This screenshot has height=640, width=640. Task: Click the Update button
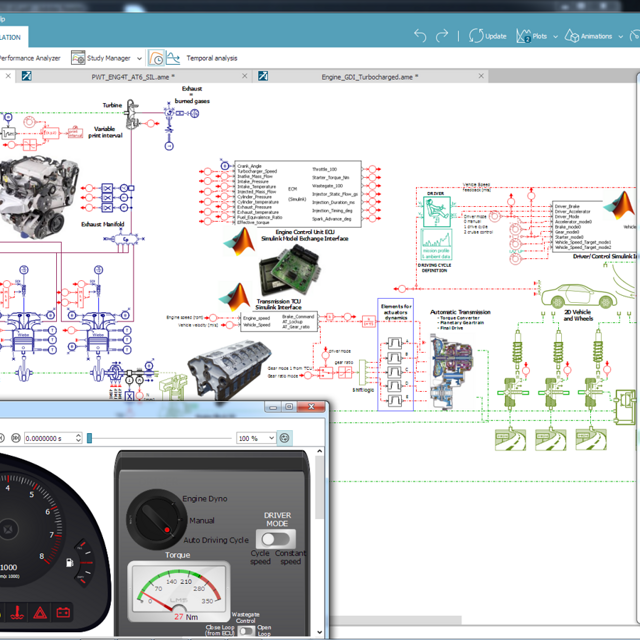(487, 36)
